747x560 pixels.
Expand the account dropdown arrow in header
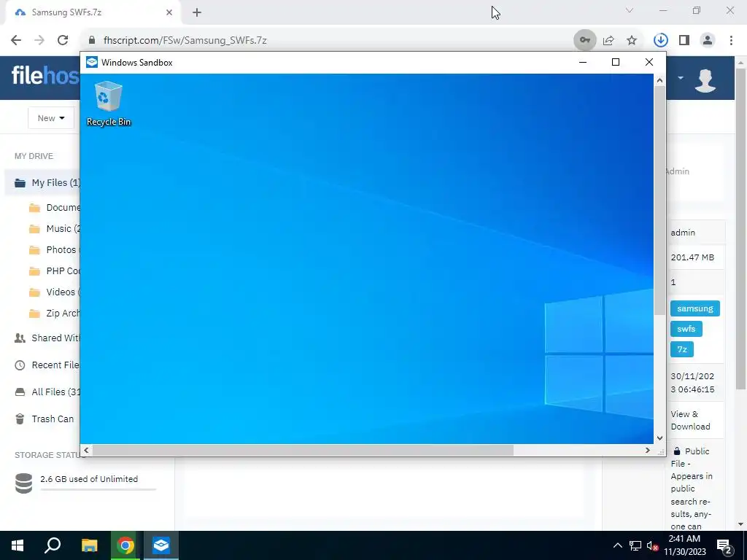tap(681, 77)
